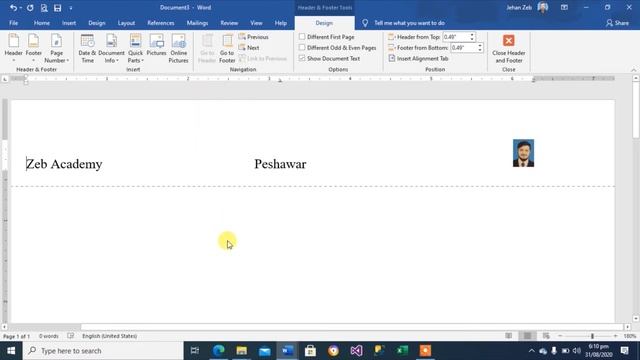
Task: Click the zoom out minus button
Action: [x=560, y=336]
